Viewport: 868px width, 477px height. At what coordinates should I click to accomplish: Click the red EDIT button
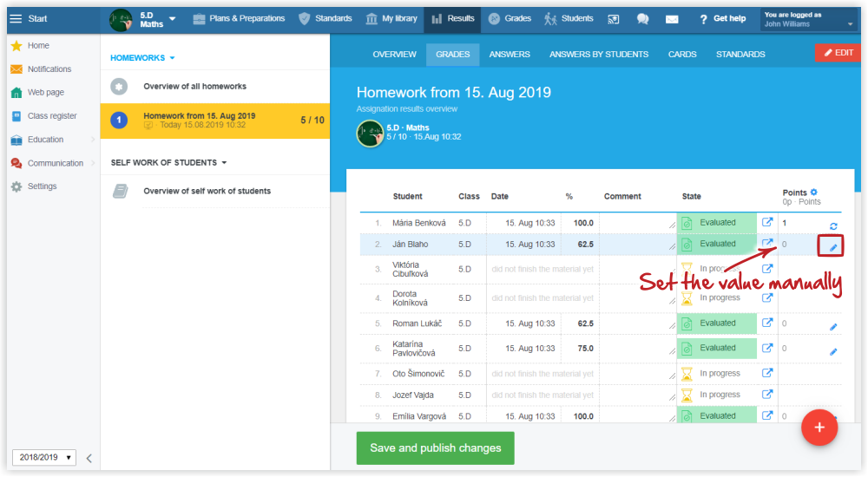pyautogui.click(x=838, y=53)
